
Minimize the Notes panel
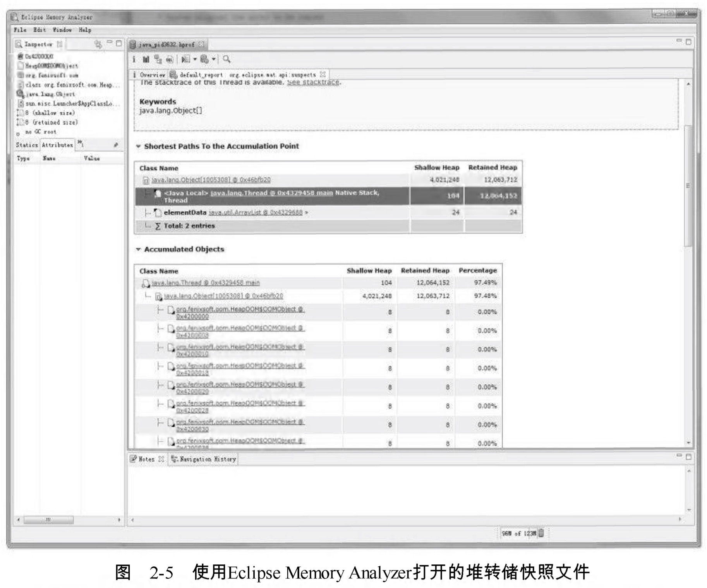coord(679,455)
